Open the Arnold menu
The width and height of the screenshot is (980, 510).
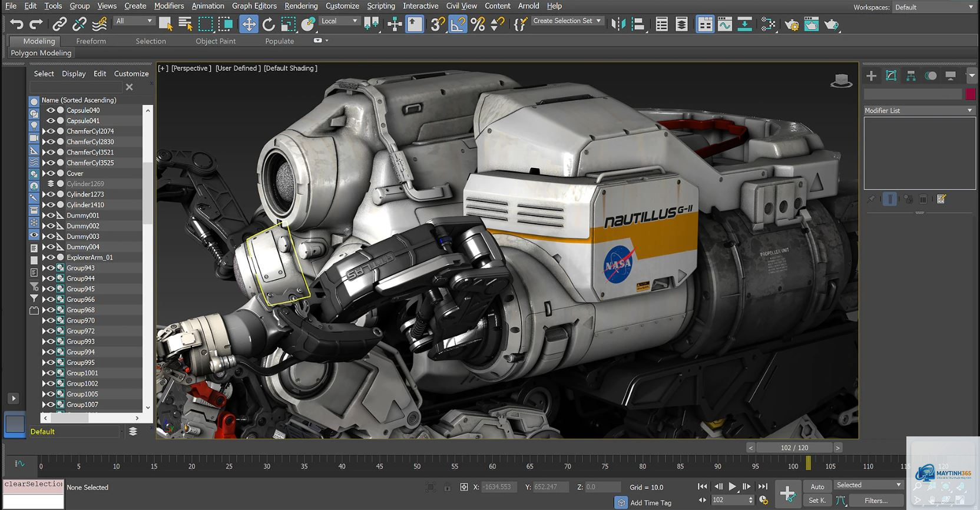coord(528,6)
